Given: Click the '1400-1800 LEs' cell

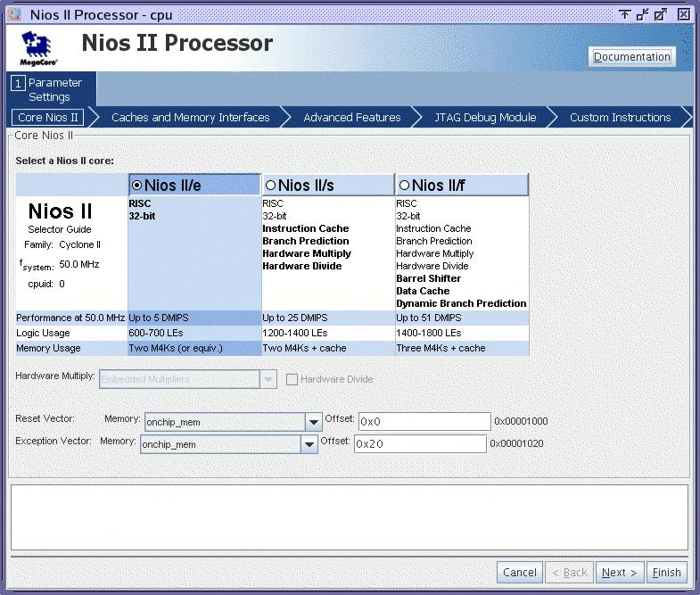Looking at the screenshot, I should click(x=462, y=333).
